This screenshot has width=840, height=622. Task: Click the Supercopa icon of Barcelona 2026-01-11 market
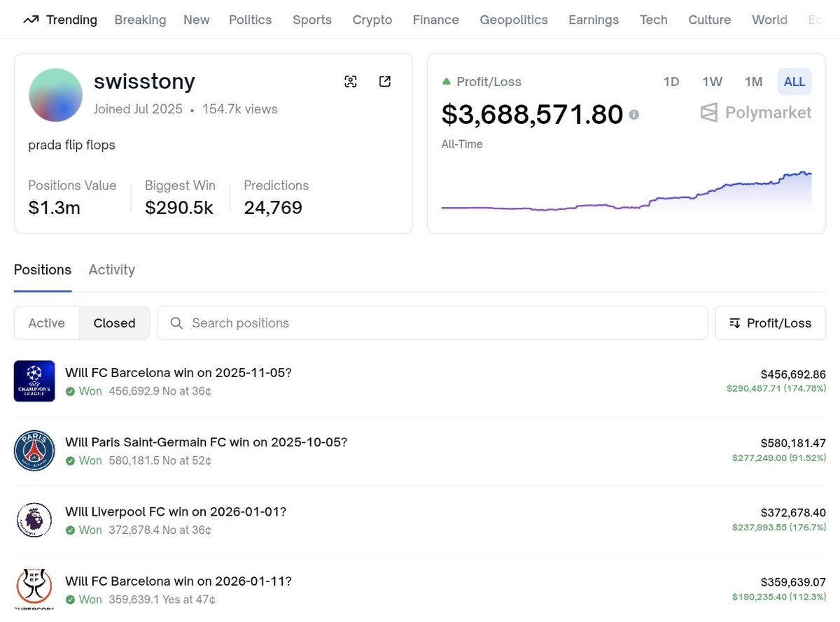pyautogui.click(x=34, y=590)
